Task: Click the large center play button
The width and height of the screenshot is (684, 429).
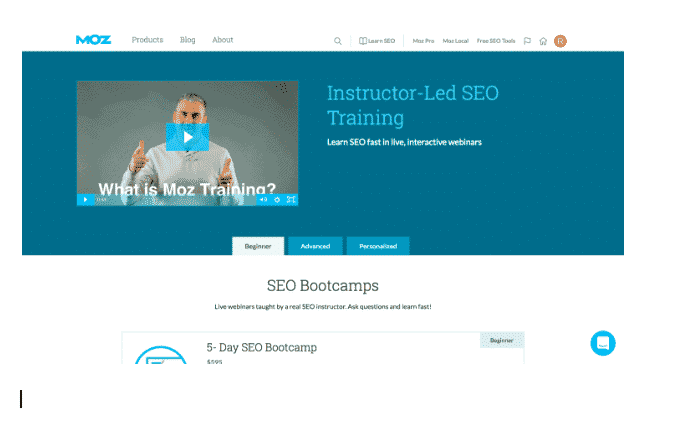Action: tap(188, 137)
